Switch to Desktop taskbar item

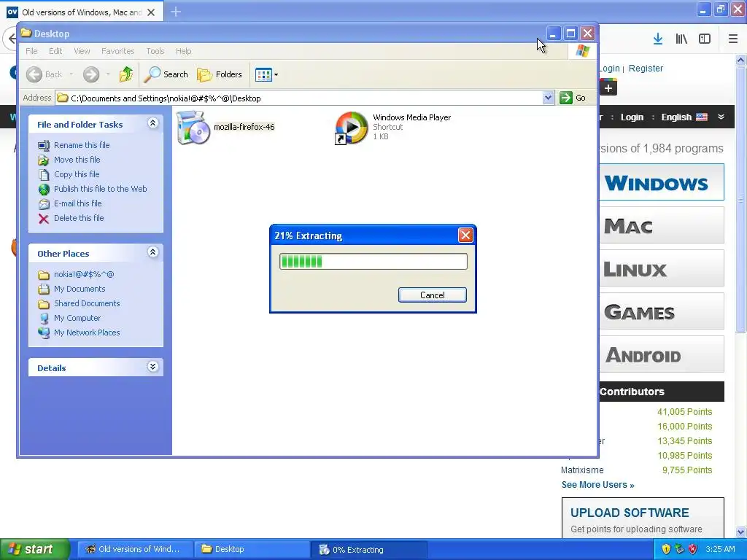252,549
